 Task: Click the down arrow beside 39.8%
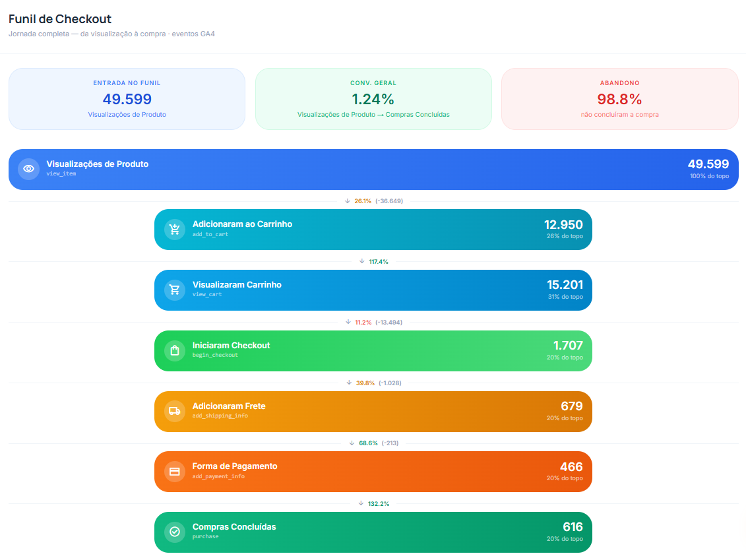tap(349, 383)
